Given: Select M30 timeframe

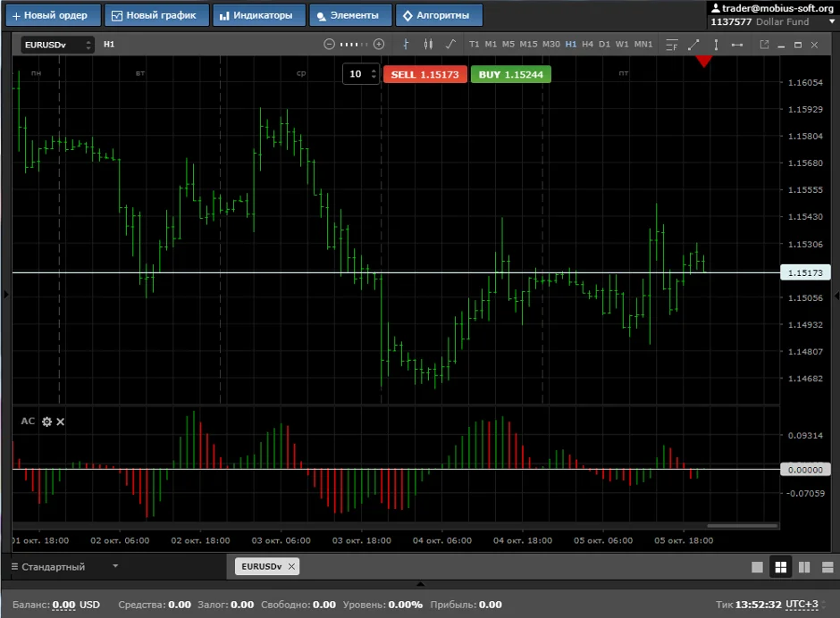Looking at the screenshot, I should pyautogui.click(x=550, y=45).
